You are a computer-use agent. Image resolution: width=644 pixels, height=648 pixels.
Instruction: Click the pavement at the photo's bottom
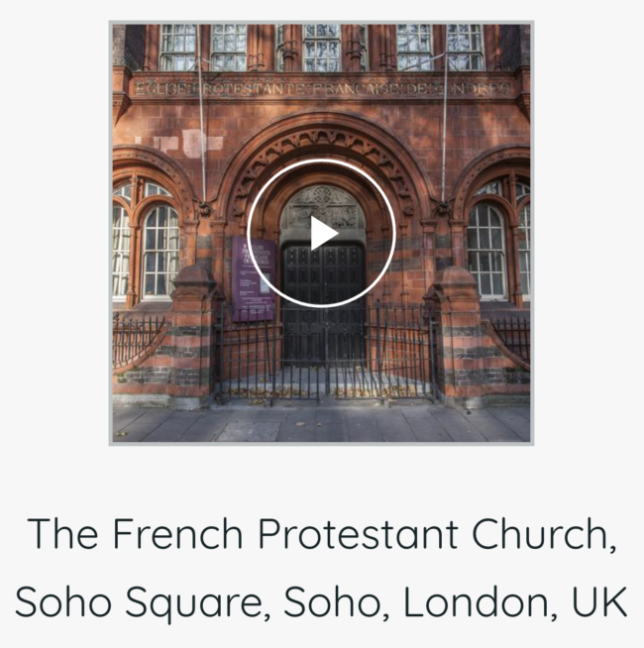coord(322,422)
